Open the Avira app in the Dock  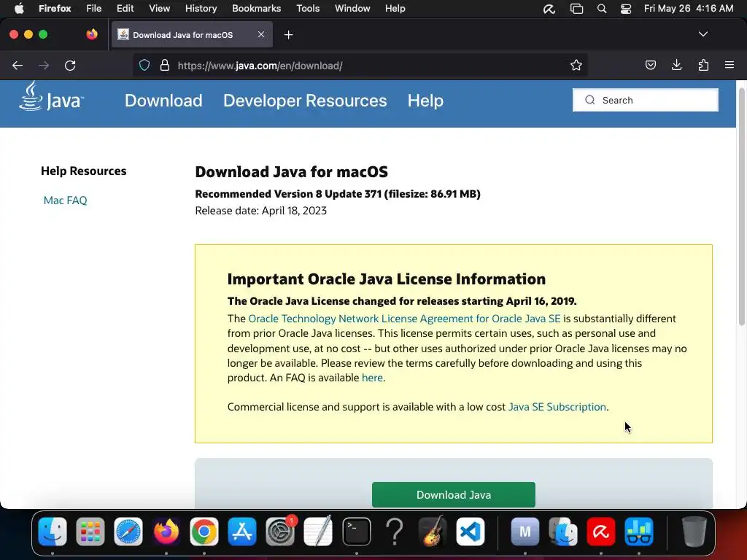click(601, 532)
